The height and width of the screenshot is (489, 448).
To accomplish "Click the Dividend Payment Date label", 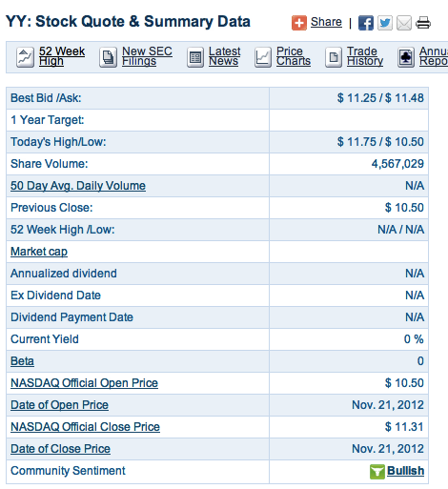I will (x=71, y=317).
